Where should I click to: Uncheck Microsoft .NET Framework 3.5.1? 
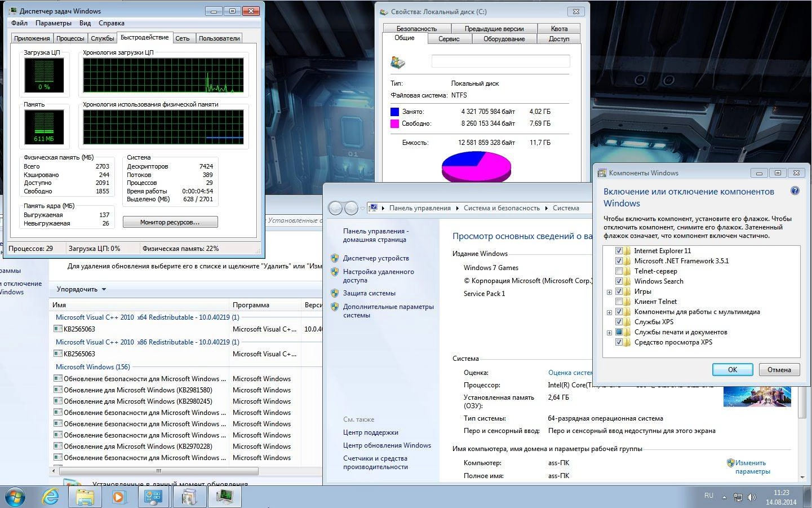[619, 261]
